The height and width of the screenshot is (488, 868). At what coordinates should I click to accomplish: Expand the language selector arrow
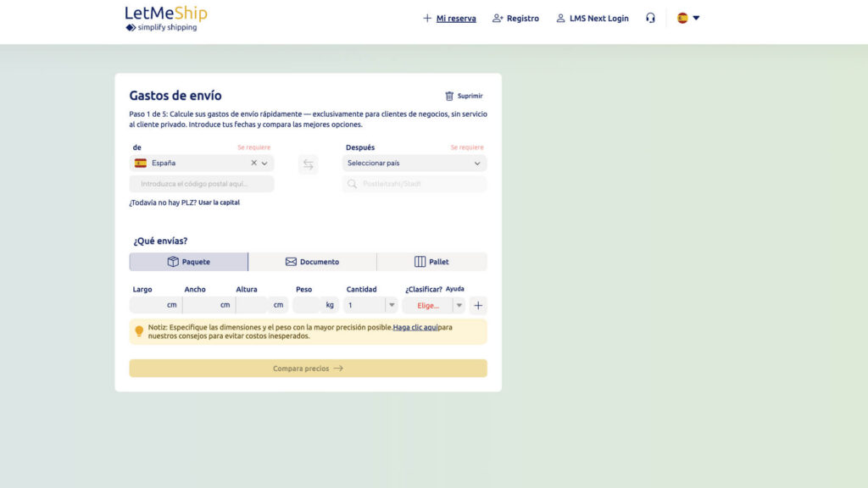(697, 19)
